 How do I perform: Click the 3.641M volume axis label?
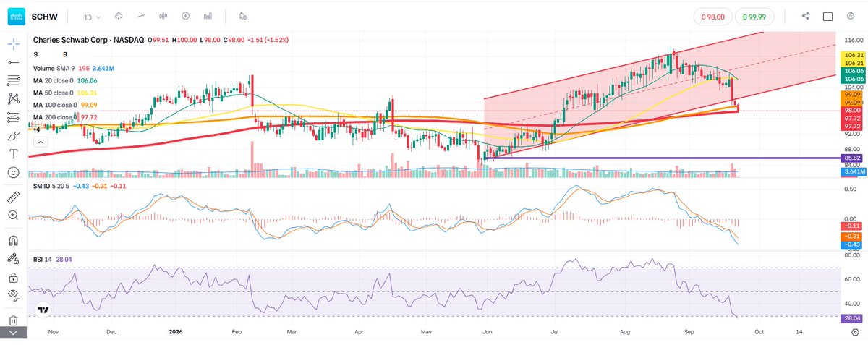coord(854,171)
